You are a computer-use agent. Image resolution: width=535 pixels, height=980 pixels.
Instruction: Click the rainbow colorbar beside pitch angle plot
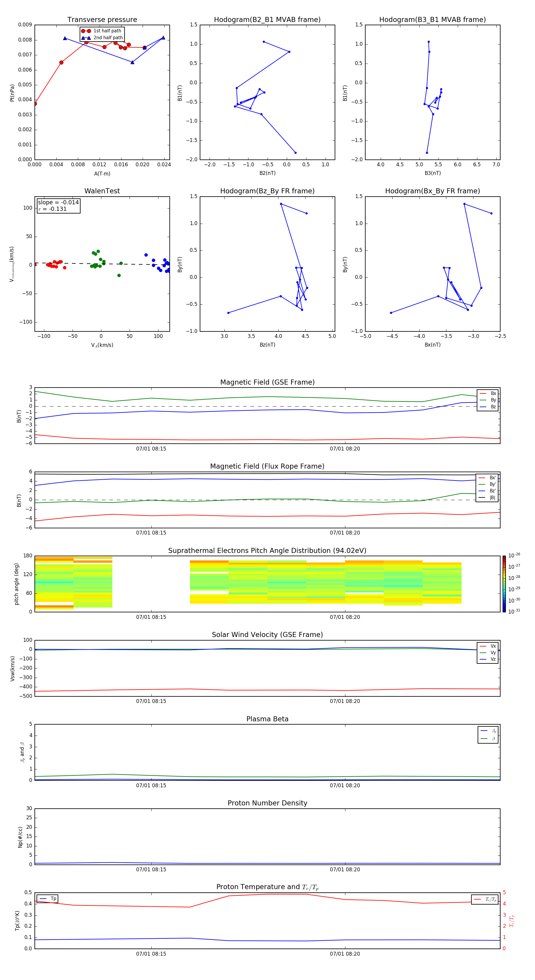pyautogui.click(x=504, y=584)
